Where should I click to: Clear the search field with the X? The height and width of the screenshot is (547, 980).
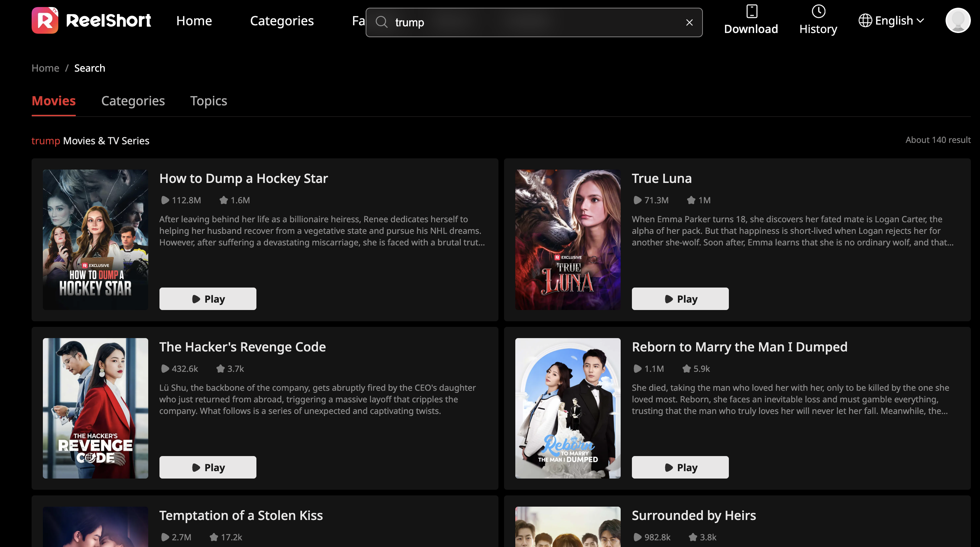pyautogui.click(x=690, y=22)
